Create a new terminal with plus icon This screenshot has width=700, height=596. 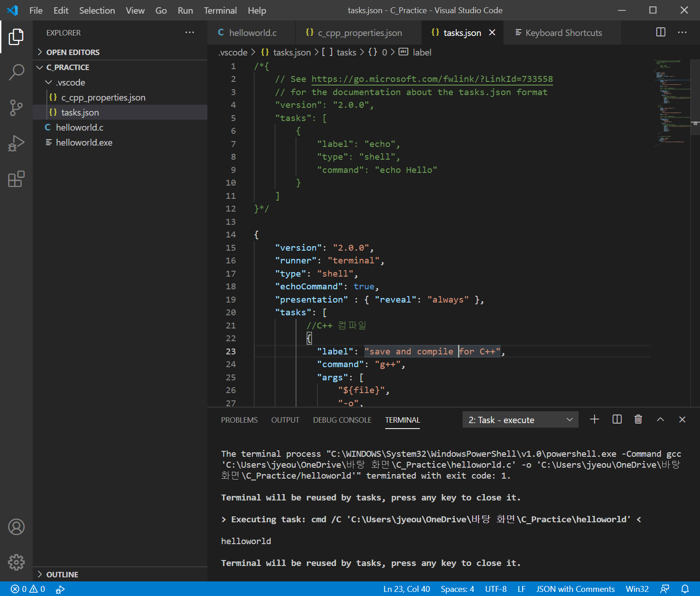coord(594,419)
